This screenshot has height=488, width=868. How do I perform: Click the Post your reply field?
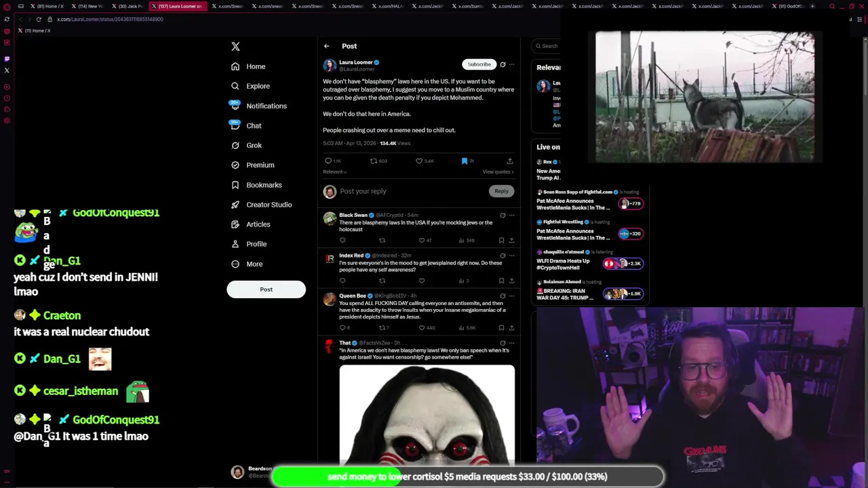coord(412,191)
